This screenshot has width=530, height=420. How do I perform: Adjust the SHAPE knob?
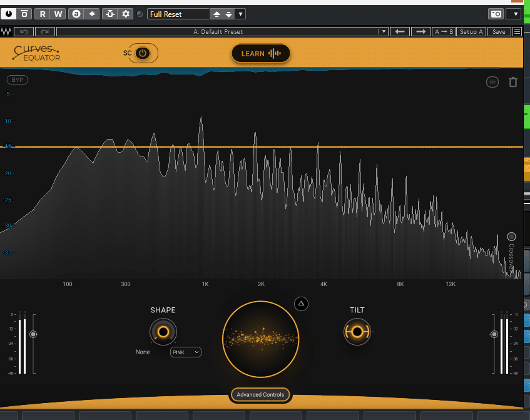[163, 332]
